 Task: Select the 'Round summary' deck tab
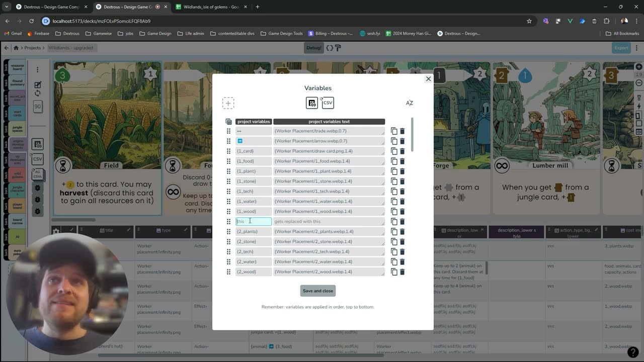tap(17, 83)
